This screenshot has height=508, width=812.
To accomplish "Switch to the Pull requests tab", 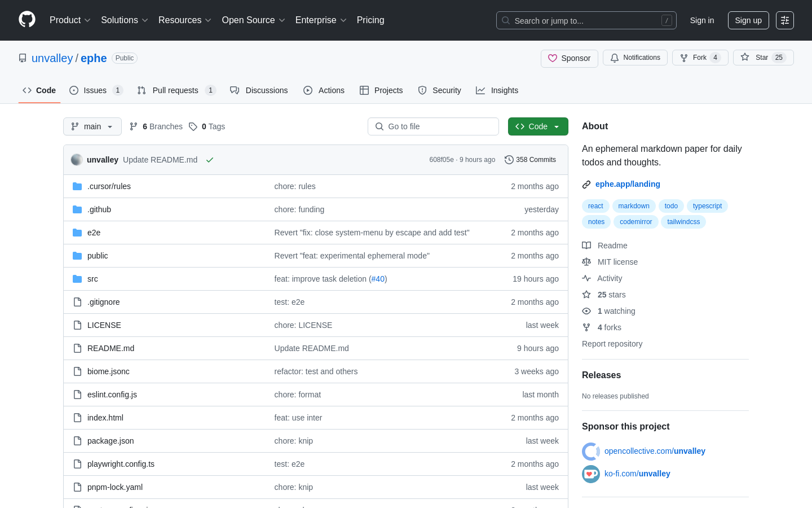I will [x=176, y=90].
